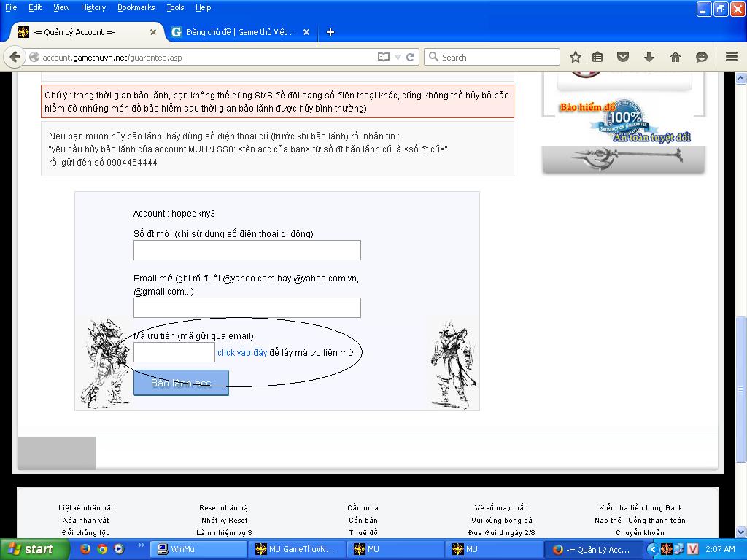Open the View menu
This screenshot has height=560, width=747.
(61, 7)
